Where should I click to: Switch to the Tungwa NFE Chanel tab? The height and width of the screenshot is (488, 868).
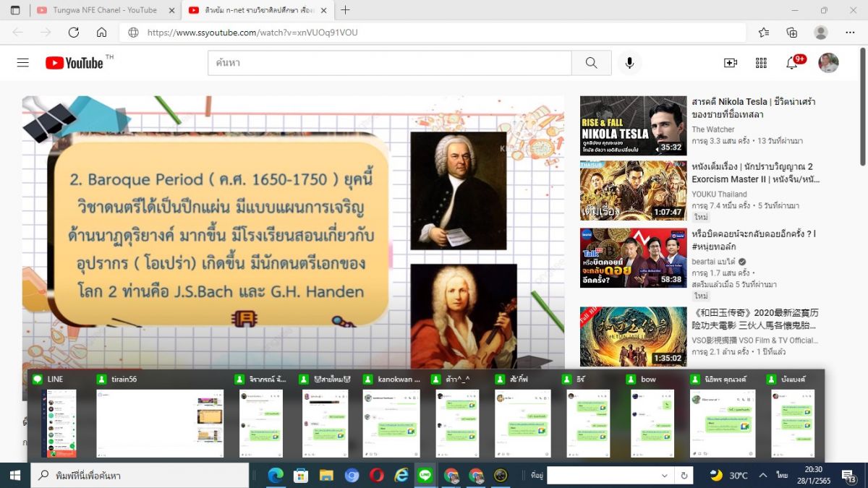104,10
